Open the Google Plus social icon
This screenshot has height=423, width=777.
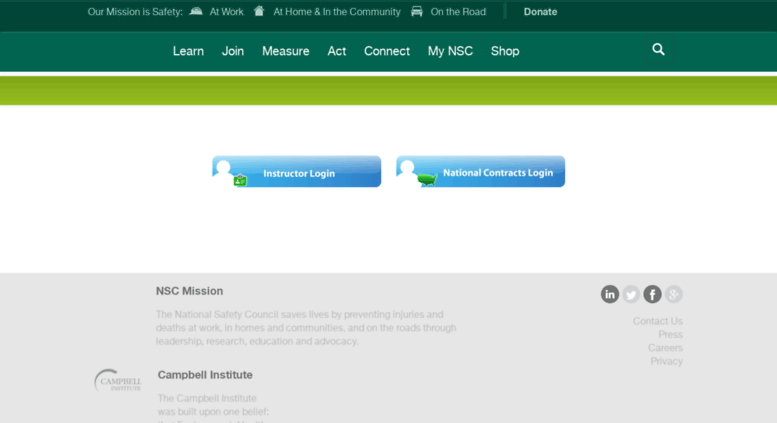(x=673, y=294)
